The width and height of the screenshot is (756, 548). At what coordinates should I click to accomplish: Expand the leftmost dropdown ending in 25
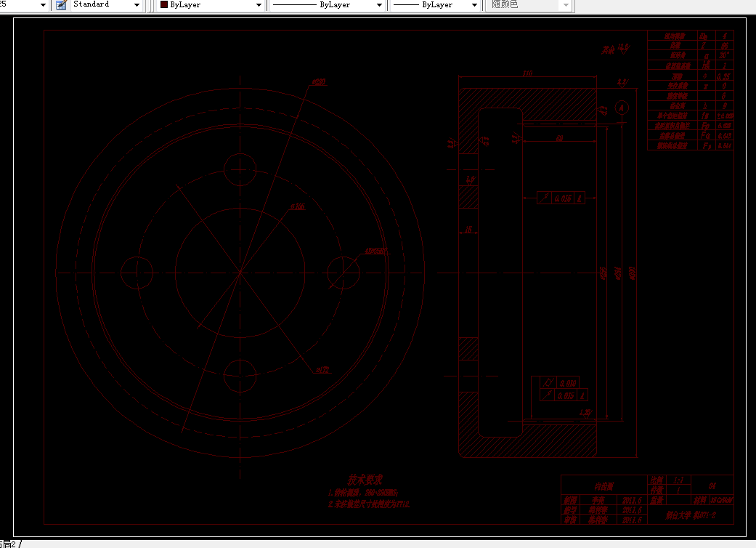[43, 5]
